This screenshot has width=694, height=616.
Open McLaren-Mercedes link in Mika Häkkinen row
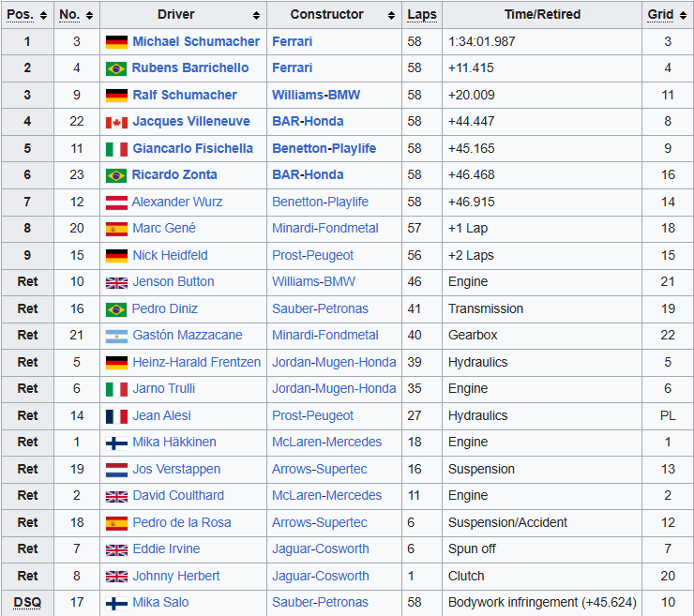[326, 443]
